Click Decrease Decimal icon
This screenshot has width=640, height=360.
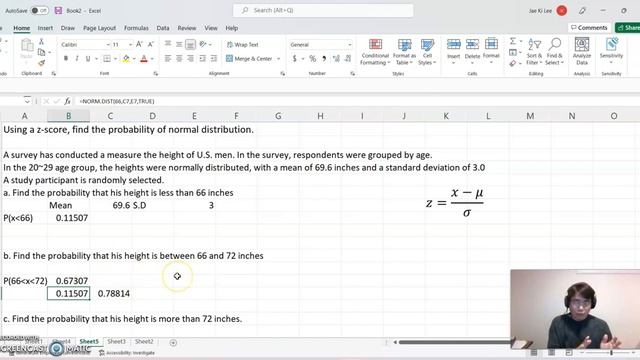tap(348, 59)
